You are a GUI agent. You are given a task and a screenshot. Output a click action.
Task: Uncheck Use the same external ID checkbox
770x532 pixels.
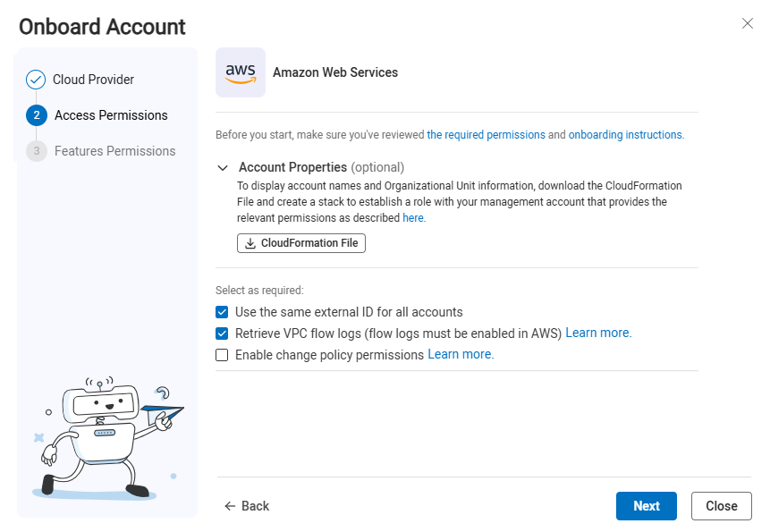[x=222, y=312]
